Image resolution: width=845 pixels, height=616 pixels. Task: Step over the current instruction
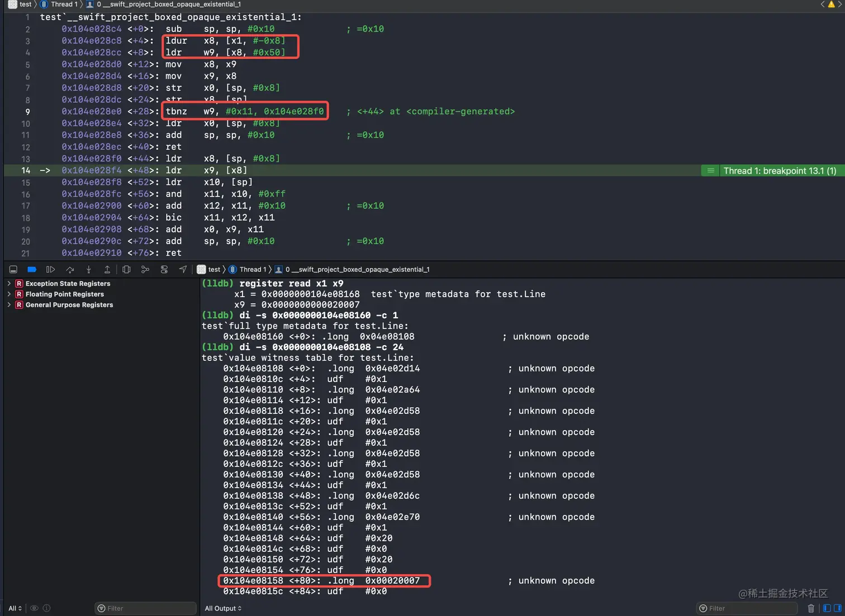[x=70, y=270]
